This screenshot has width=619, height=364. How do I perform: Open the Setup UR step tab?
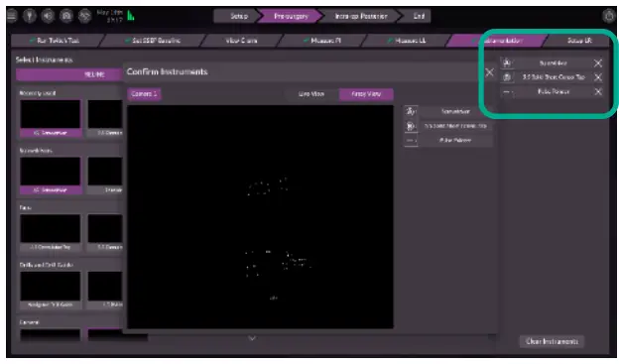pos(577,41)
